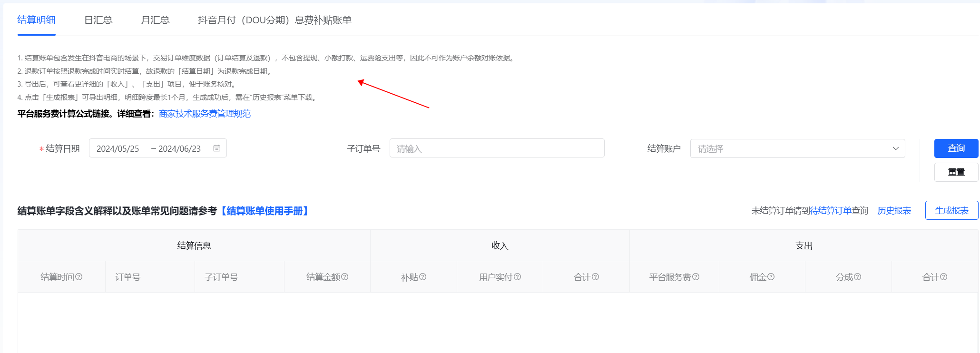
Task: Click help icon next to 分成
Action: click(x=858, y=277)
